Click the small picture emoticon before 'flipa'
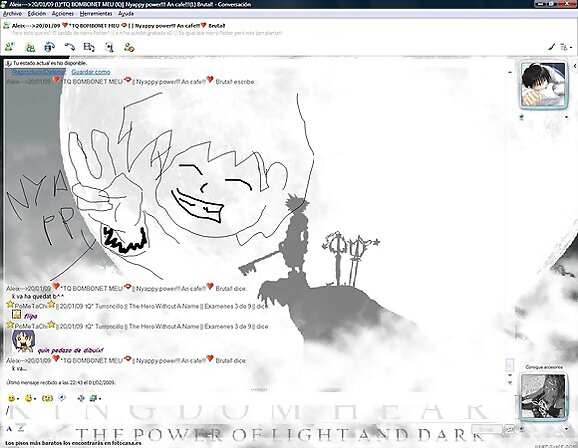Viewport: 578px width, 448px height. coord(16,315)
